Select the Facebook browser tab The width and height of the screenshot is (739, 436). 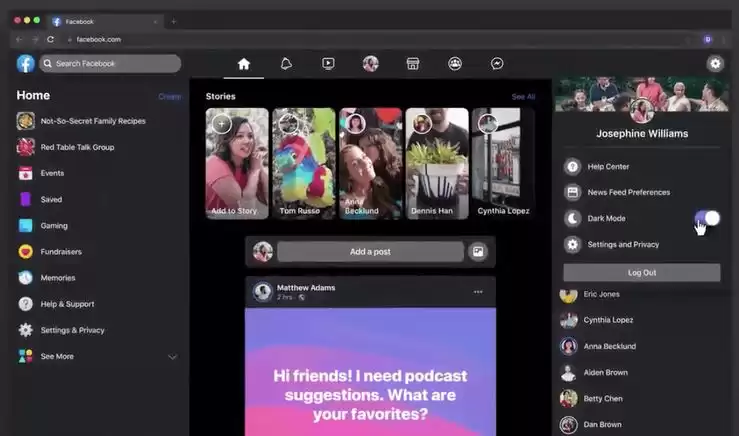[x=105, y=22]
